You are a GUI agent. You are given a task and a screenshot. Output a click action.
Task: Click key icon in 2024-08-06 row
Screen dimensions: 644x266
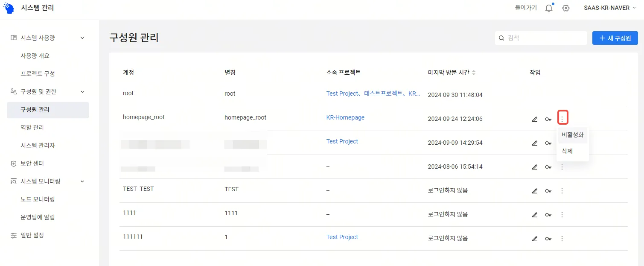click(548, 167)
